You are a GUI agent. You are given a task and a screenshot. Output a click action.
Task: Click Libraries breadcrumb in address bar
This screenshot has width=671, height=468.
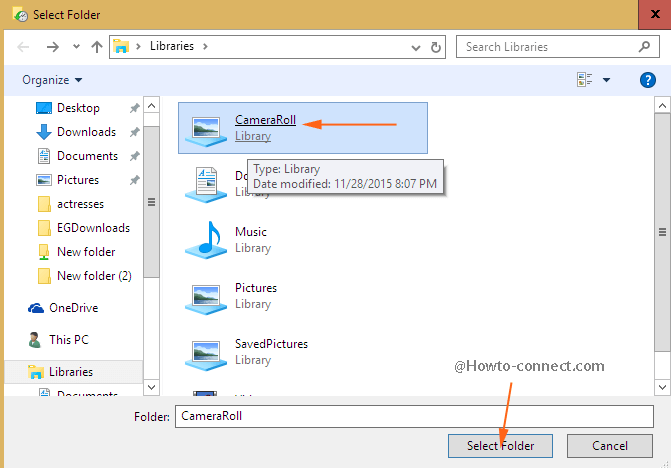pyautogui.click(x=172, y=46)
